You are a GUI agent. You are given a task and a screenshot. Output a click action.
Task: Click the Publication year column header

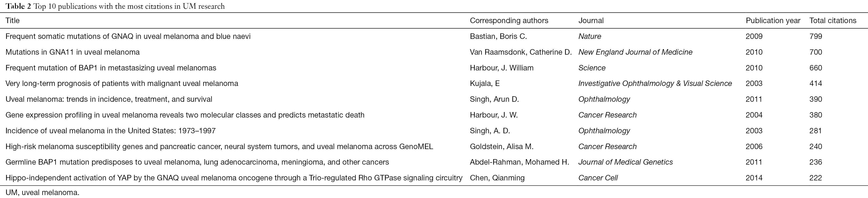pos(773,21)
